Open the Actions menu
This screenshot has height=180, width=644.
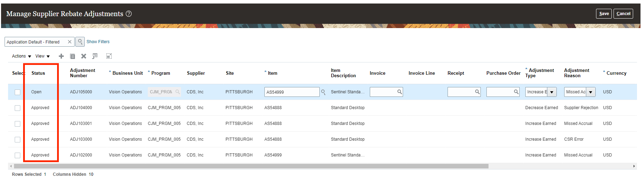point(21,56)
